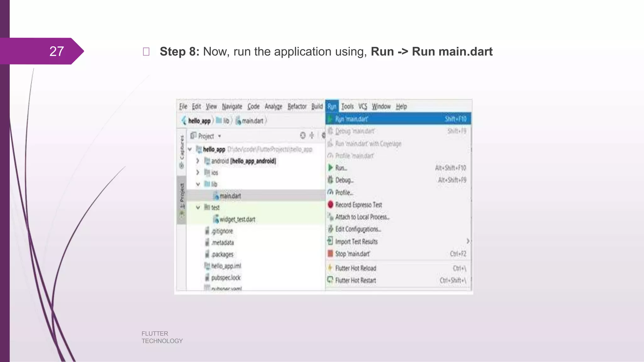Screen dimensions: 644x362
Task: Open Import Test Results submenu arrow
Action: coord(468,241)
